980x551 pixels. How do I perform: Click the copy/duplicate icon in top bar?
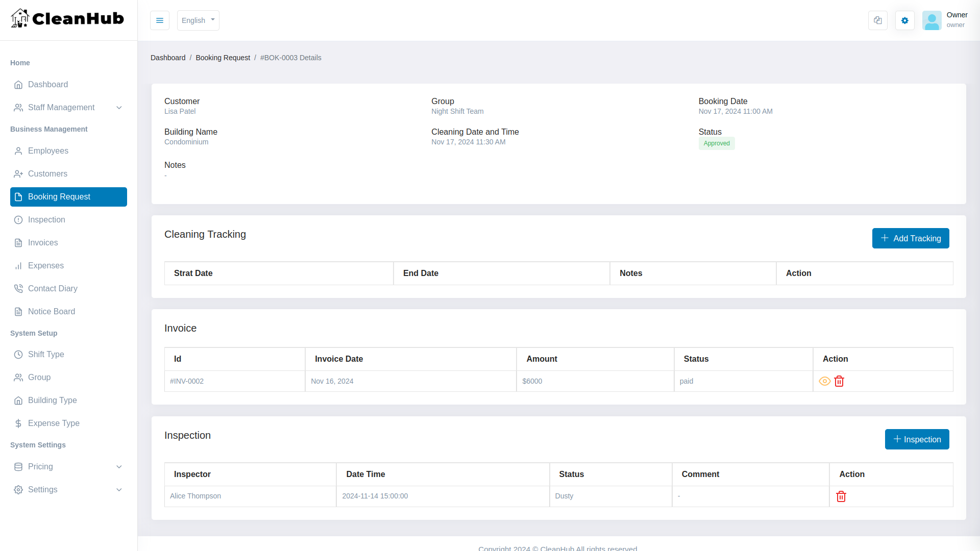pos(877,20)
